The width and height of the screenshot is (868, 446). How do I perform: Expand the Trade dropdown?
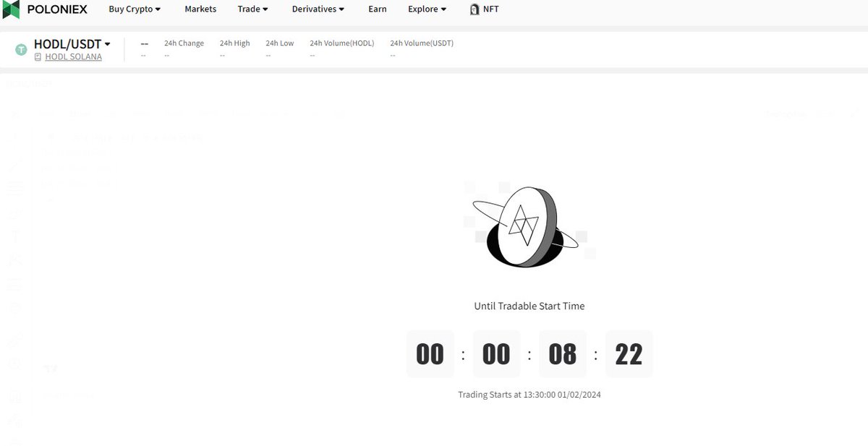253,9
